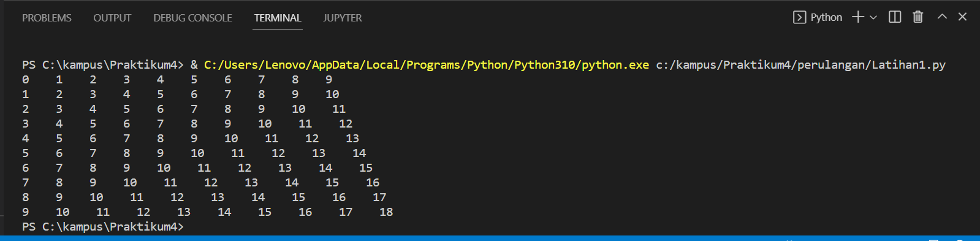Click the Latihan1.py script path

(801, 65)
